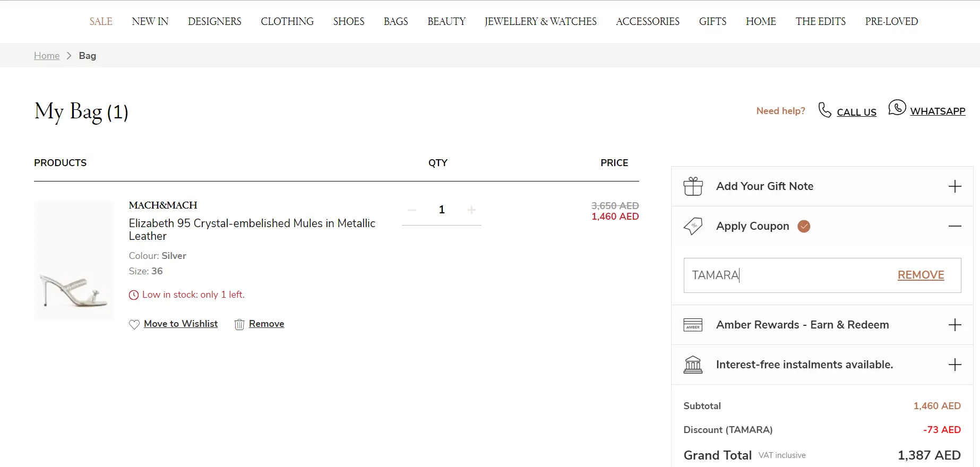The image size is (980, 467).
Task: Open the SALE menu
Action: [x=101, y=21]
